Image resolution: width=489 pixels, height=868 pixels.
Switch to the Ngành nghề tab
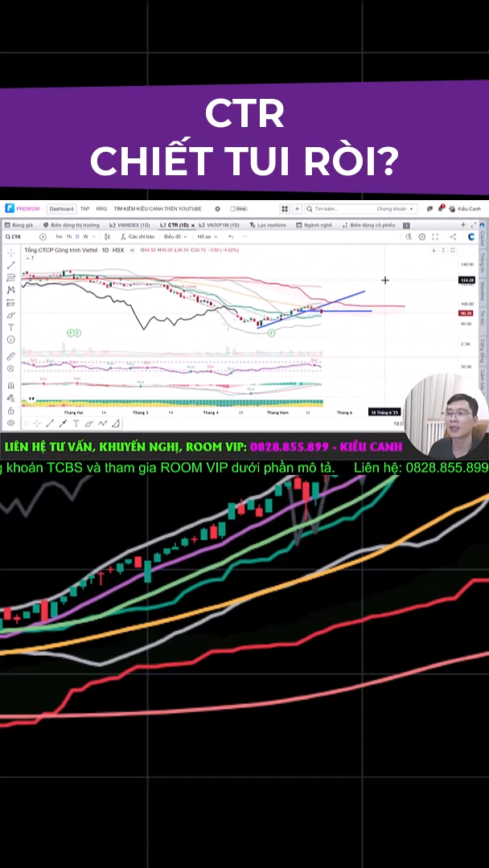pyautogui.click(x=314, y=225)
